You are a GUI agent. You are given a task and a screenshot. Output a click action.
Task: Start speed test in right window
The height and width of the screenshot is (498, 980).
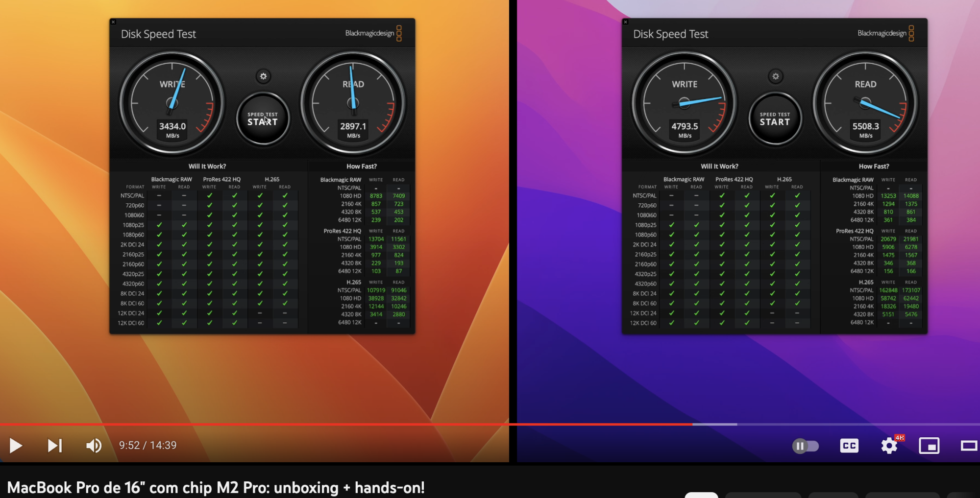[775, 119]
